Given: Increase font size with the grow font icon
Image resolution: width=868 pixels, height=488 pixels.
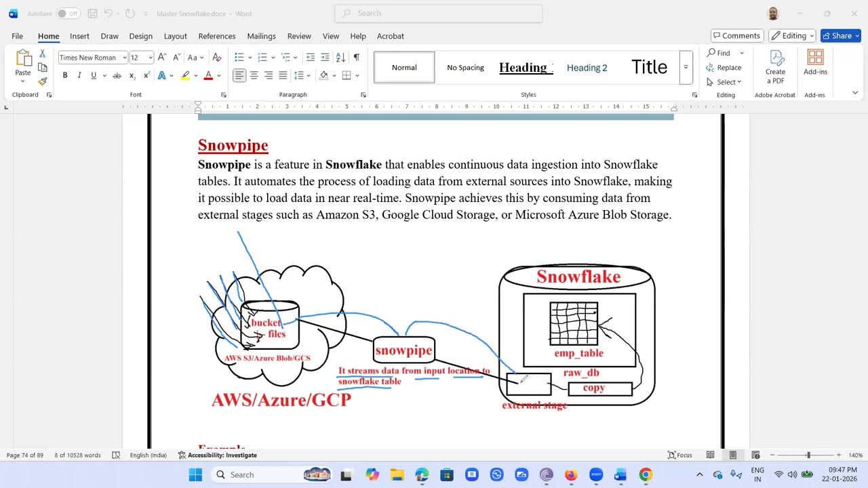Looking at the screenshot, I should click(x=162, y=58).
